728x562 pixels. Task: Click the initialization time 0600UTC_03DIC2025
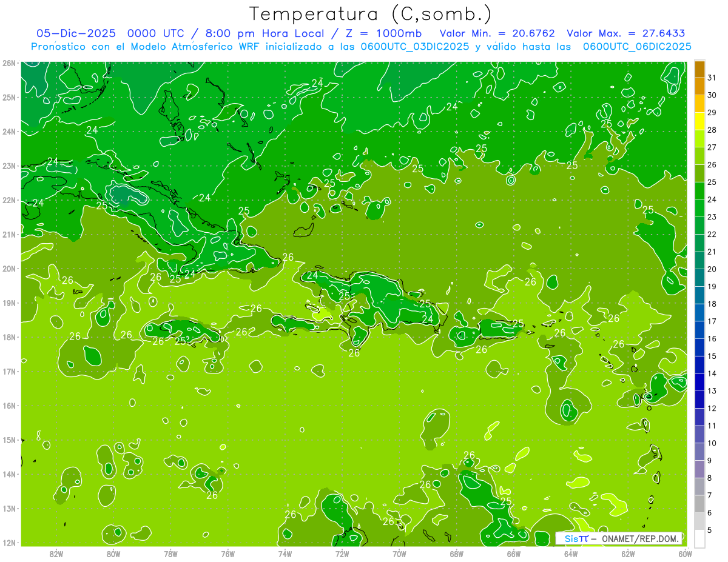415,47
